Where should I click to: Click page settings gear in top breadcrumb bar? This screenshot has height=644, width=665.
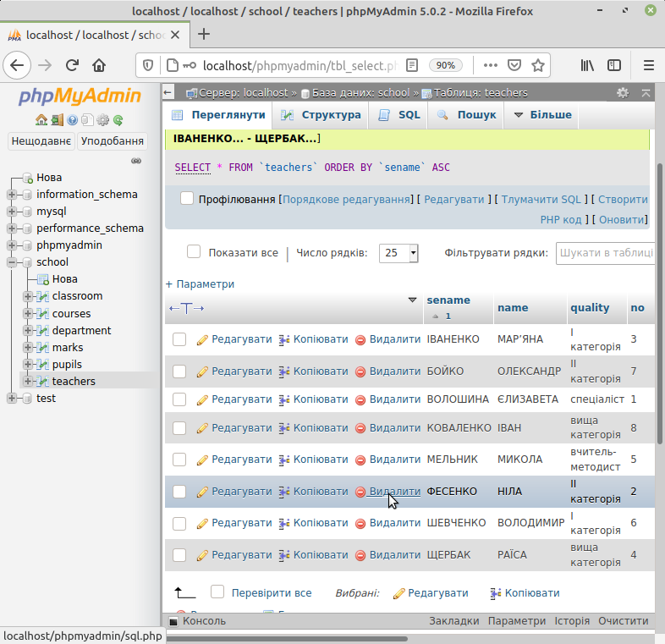pos(623,93)
